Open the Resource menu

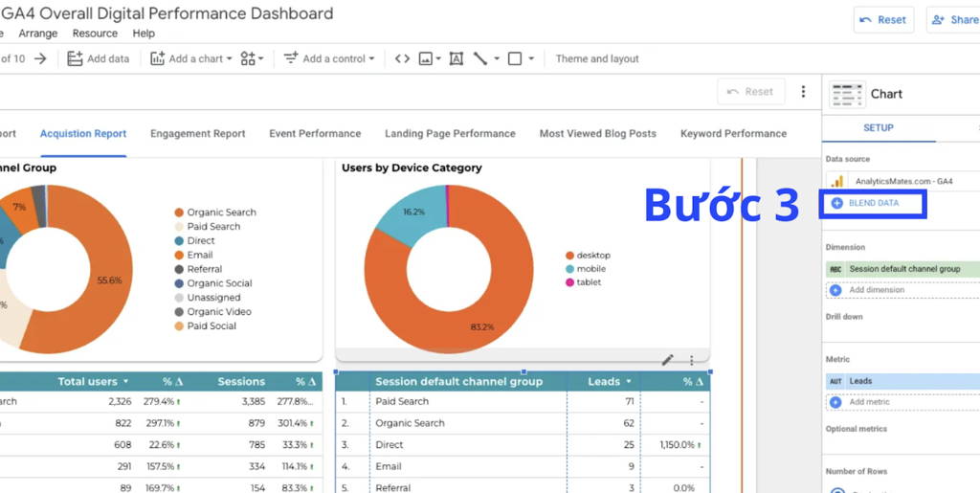click(95, 34)
